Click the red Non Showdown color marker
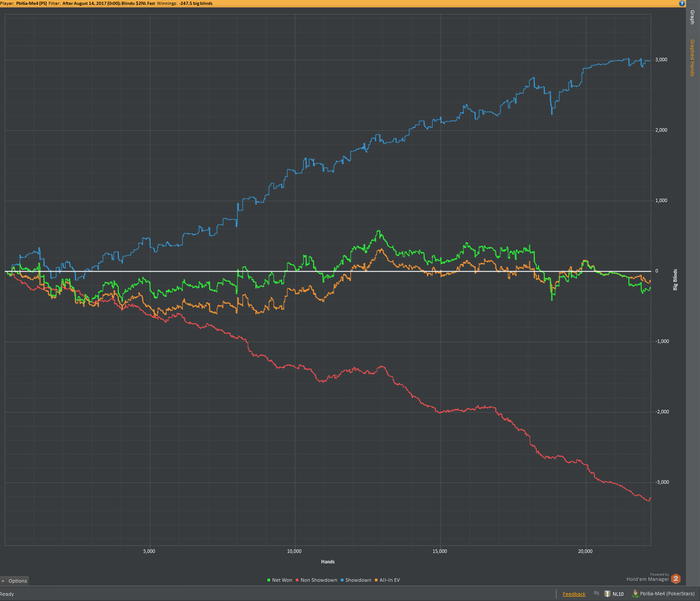This screenshot has height=601, width=700. click(297, 580)
